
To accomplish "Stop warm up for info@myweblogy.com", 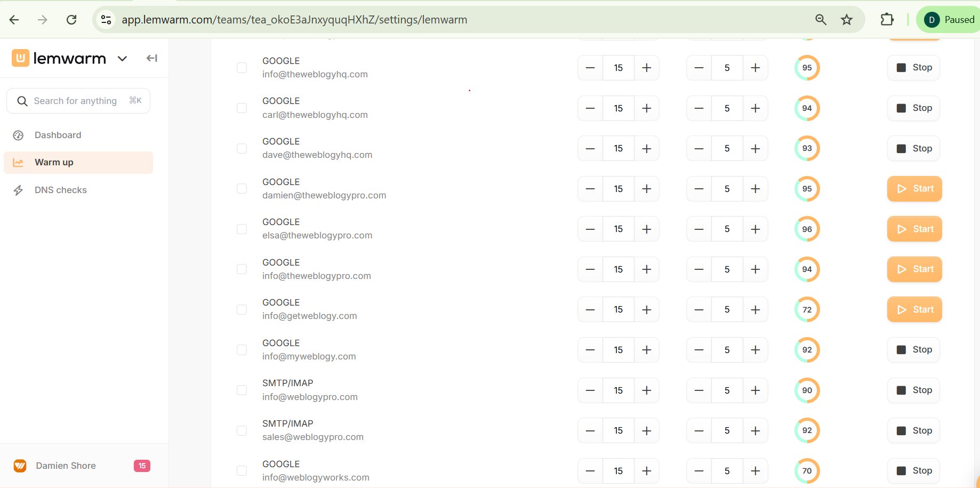I will (913, 350).
